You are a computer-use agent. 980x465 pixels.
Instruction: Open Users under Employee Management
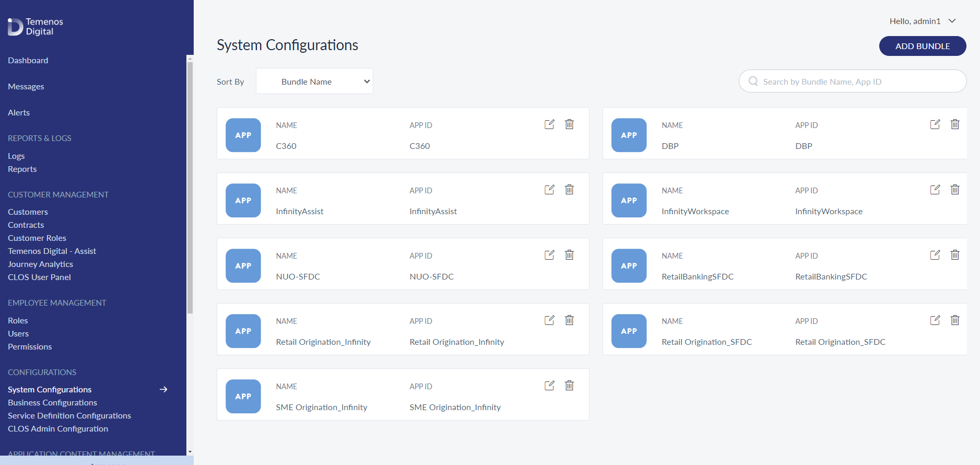pyautogui.click(x=18, y=334)
